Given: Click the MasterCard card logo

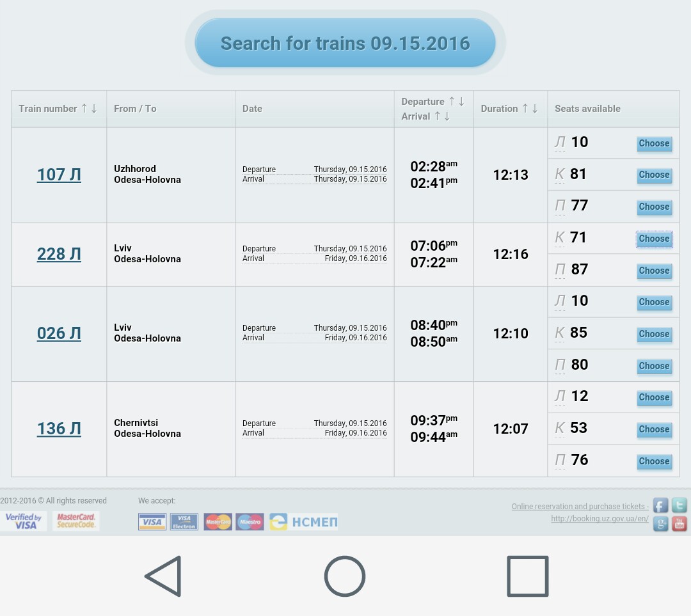Looking at the screenshot, I should pyautogui.click(x=218, y=522).
